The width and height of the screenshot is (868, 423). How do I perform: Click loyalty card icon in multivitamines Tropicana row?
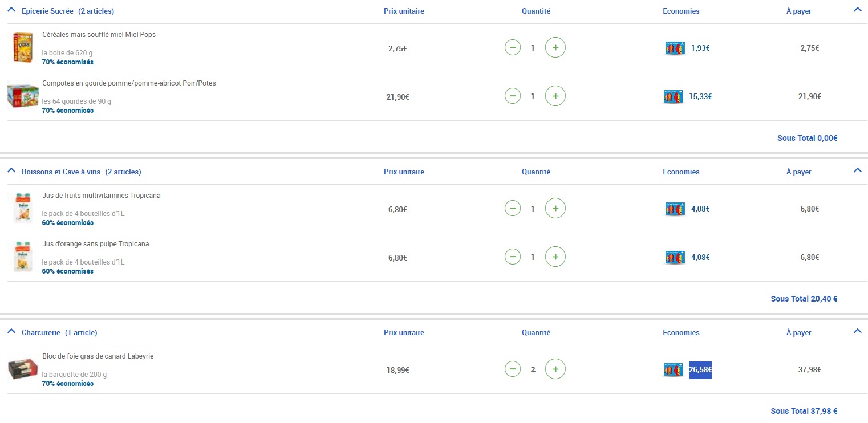click(x=675, y=209)
